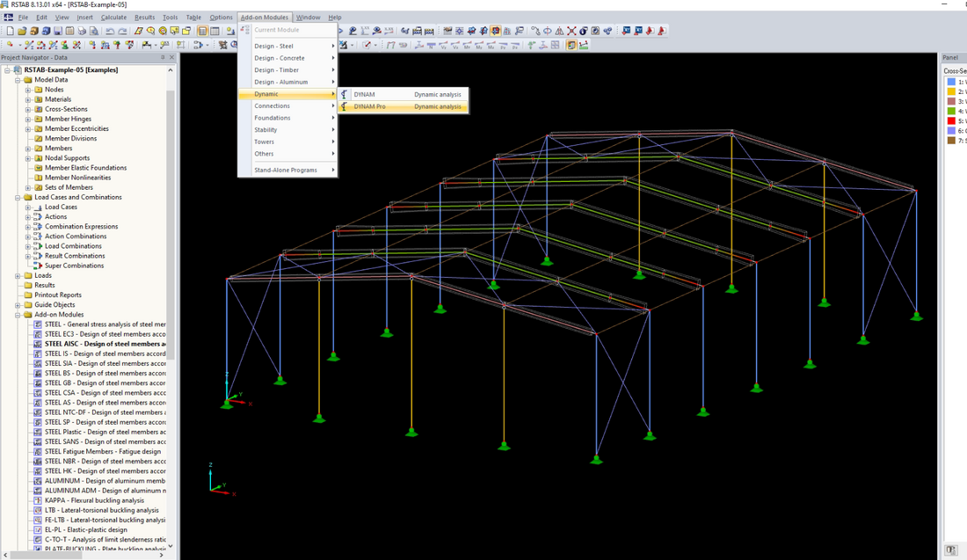Expand Load Cases in the navigator

click(28, 207)
